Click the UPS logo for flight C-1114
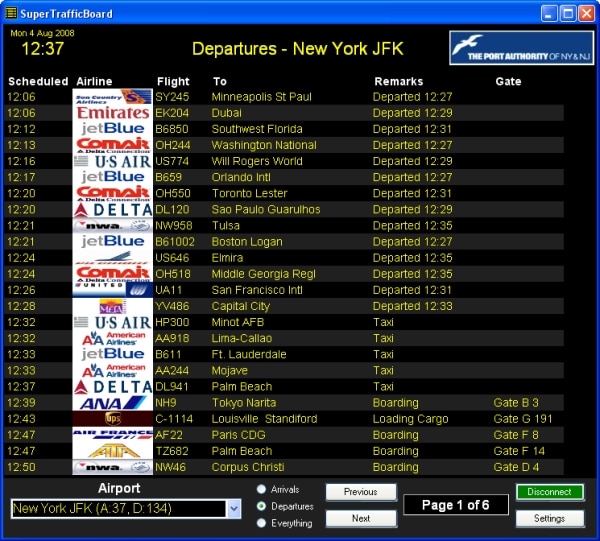The image size is (600, 541). 112,419
